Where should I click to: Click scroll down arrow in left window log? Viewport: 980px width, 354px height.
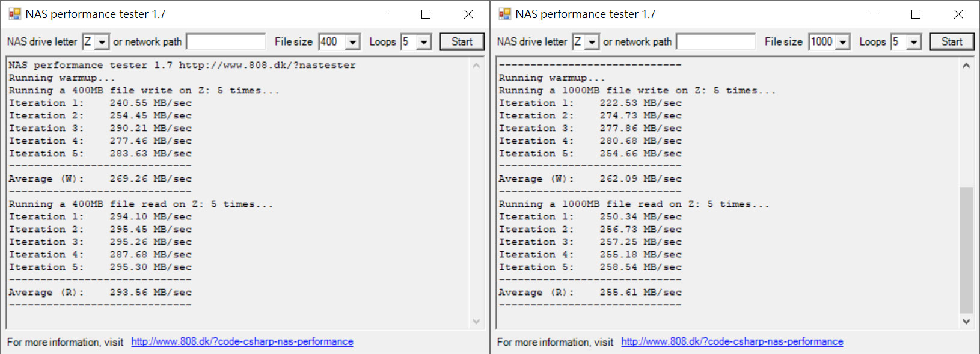click(476, 321)
